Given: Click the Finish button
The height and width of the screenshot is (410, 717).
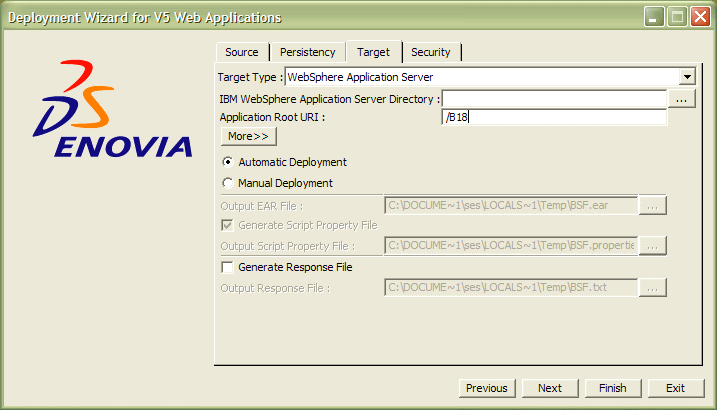Looking at the screenshot, I should [613, 388].
